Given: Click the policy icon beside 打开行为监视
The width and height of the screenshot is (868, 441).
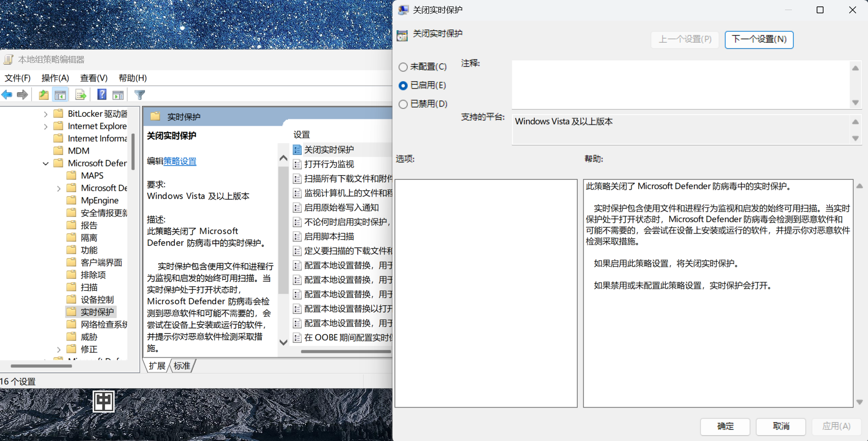Looking at the screenshot, I should (x=297, y=164).
